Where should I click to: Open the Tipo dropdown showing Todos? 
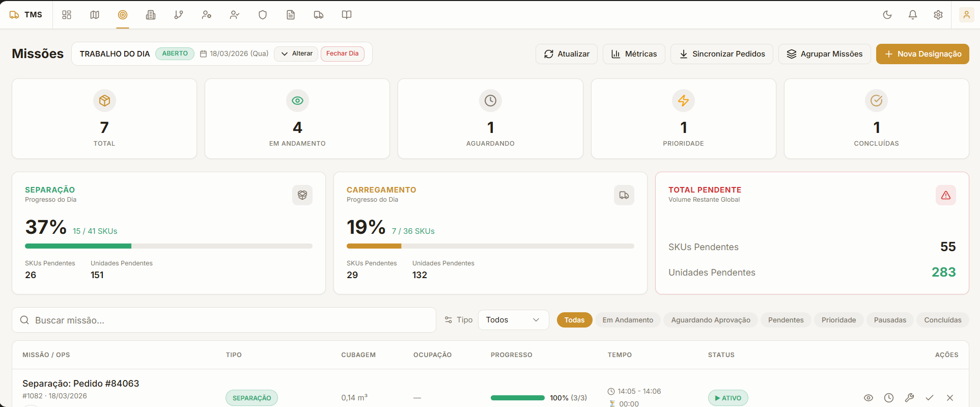tap(513, 320)
